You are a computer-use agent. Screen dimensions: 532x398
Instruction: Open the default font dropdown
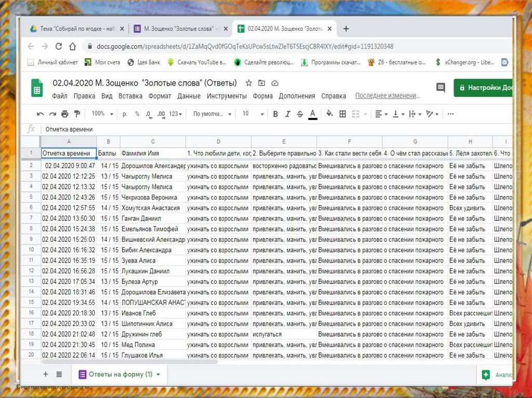pos(211,114)
